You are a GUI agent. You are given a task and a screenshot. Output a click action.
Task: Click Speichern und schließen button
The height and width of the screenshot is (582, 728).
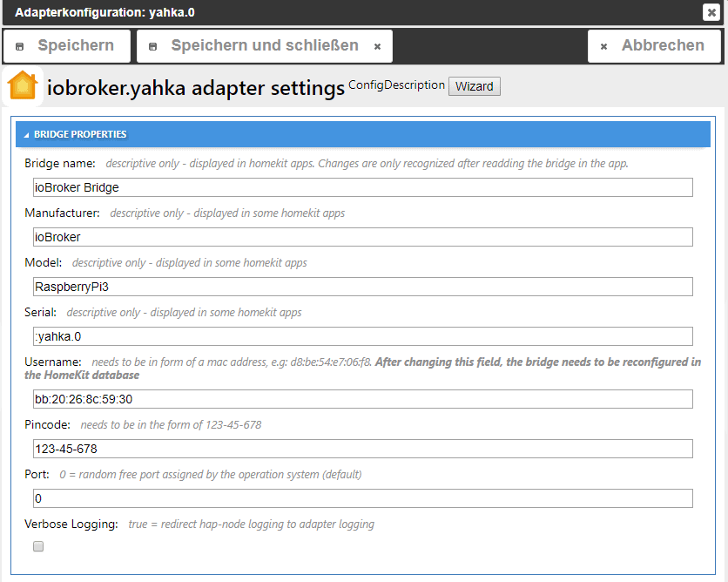(265, 45)
